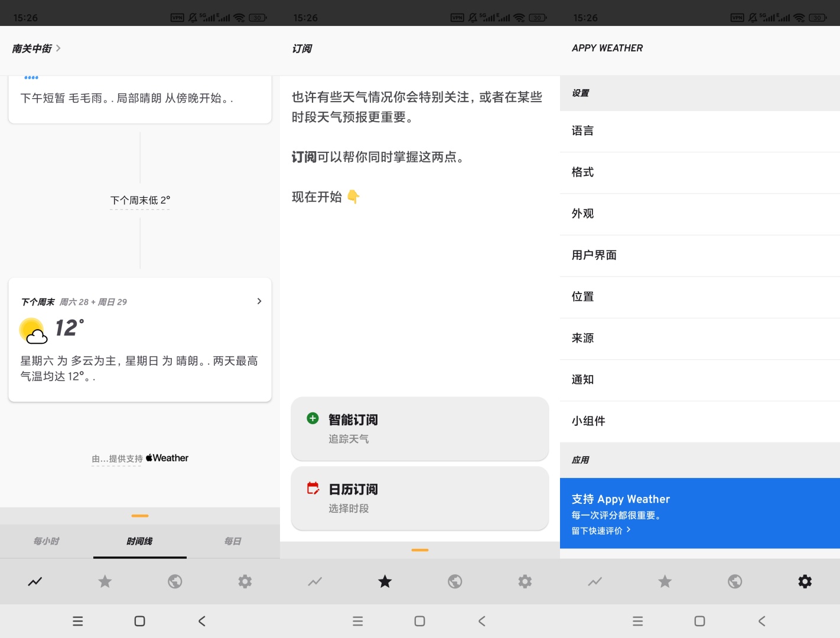This screenshot has width=840, height=638.
Task: Open the 语言 settings item
Action: pyautogui.click(x=700, y=131)
